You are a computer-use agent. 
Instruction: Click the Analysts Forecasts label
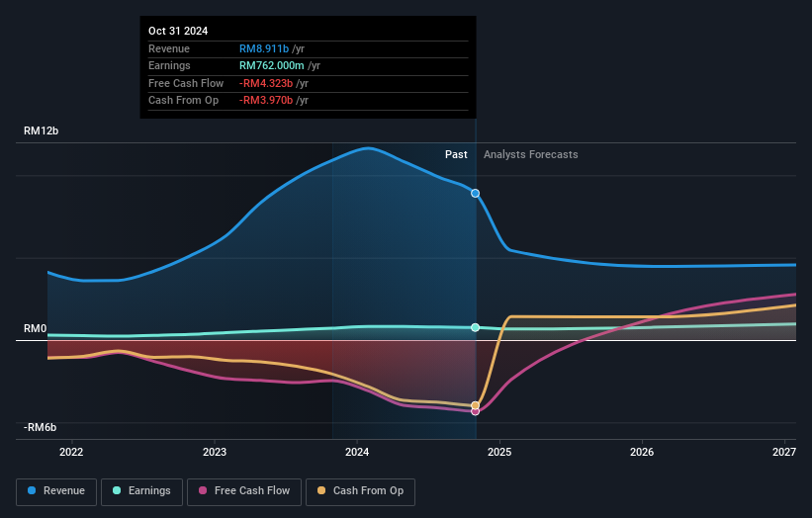coord(531,154)
